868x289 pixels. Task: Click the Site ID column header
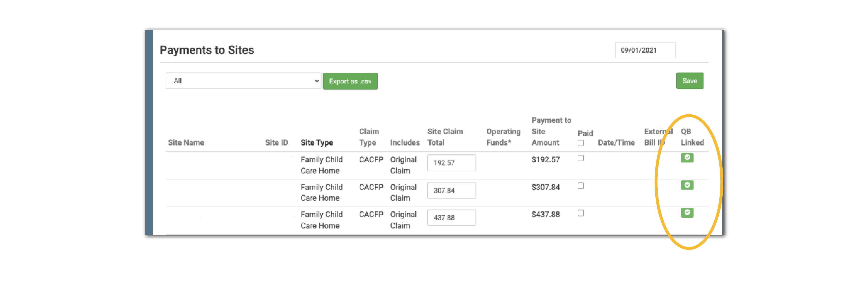pos(276,143)
